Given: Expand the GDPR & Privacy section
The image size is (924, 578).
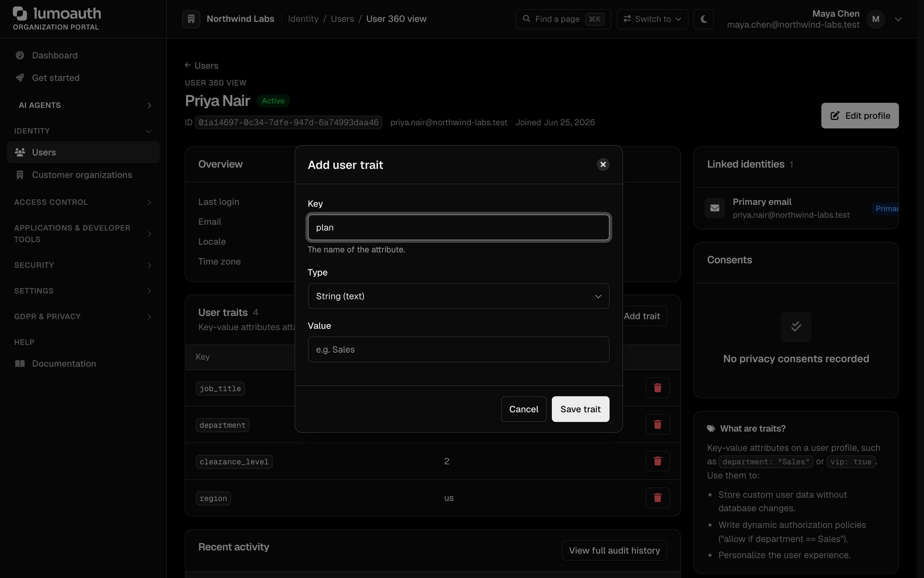Looking at the screenshot, I should click(x=83, y=317).
